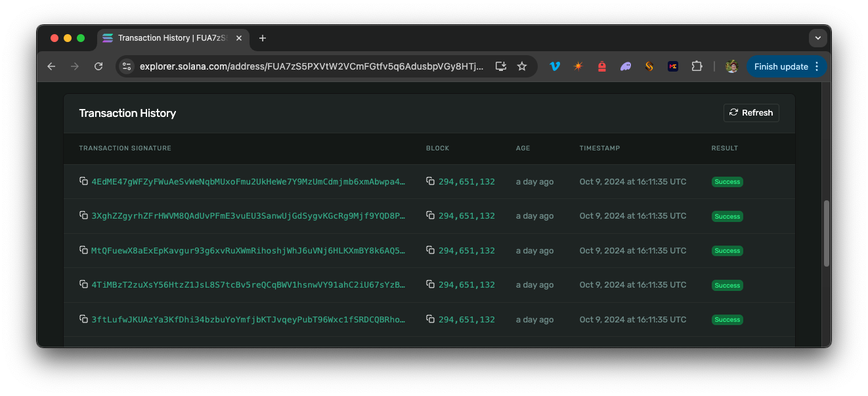Open the orange starburst extension
Viewport: 868px width, 396px height.
[578, 66]
